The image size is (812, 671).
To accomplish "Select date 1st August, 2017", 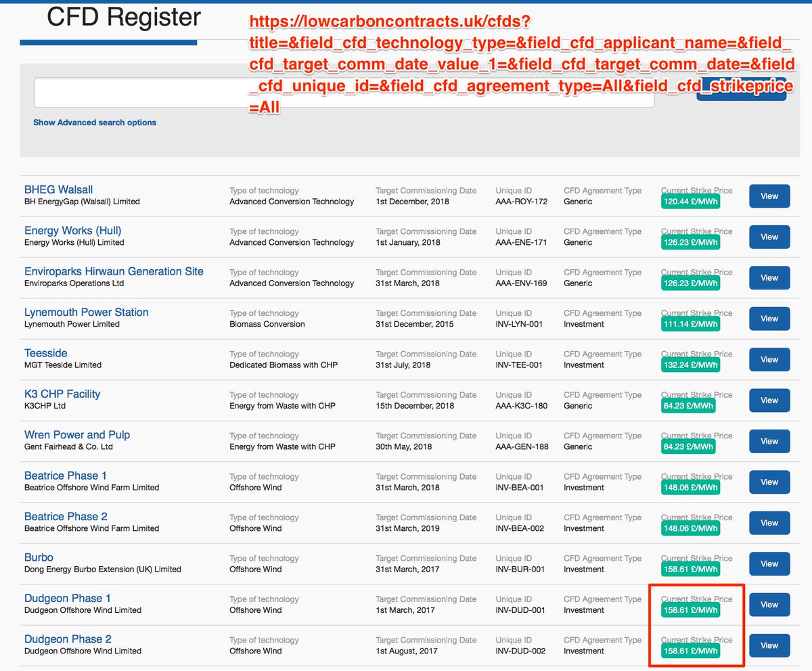I will coord(407,651).
